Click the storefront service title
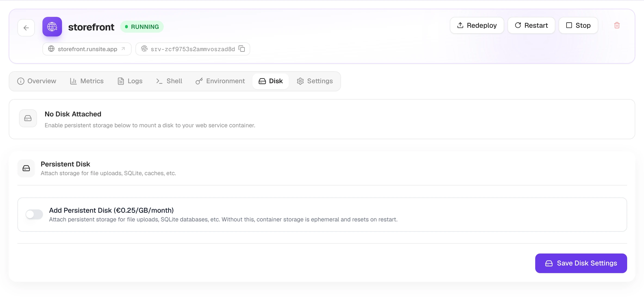Viewport: 644px width, 303px height. 91,27
